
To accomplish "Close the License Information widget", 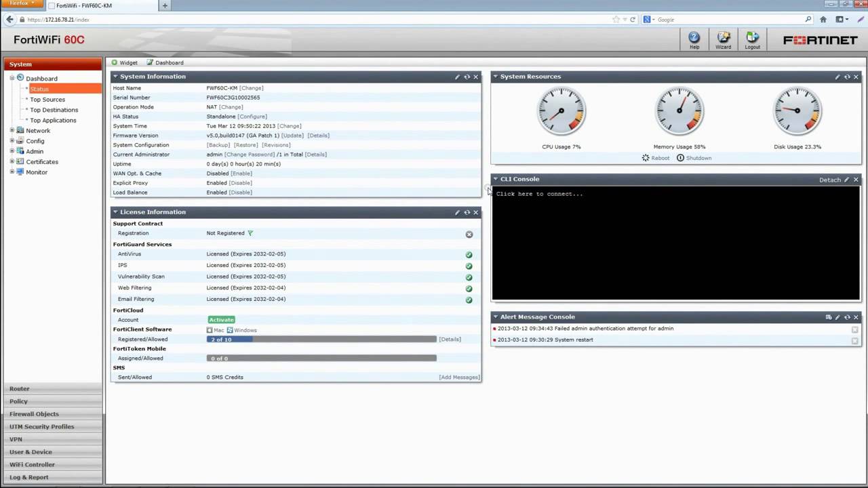I will (475, 212).
